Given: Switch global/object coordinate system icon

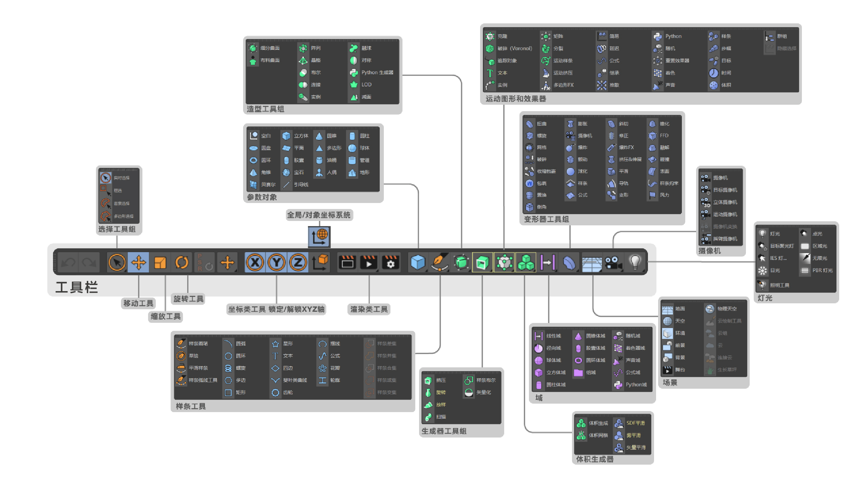Looking at the screenshot, I should pyautogui.click(x=320, y=262).
